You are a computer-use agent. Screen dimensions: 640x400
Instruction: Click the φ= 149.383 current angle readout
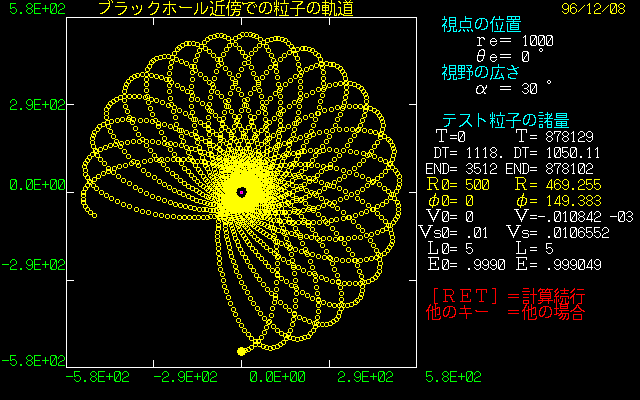click(554, 200)
